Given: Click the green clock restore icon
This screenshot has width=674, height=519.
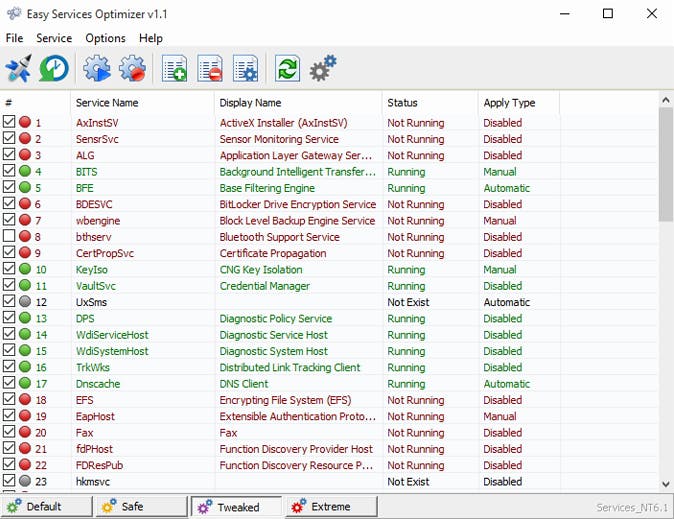Looking at the screenshot, I should click(54, 68).
